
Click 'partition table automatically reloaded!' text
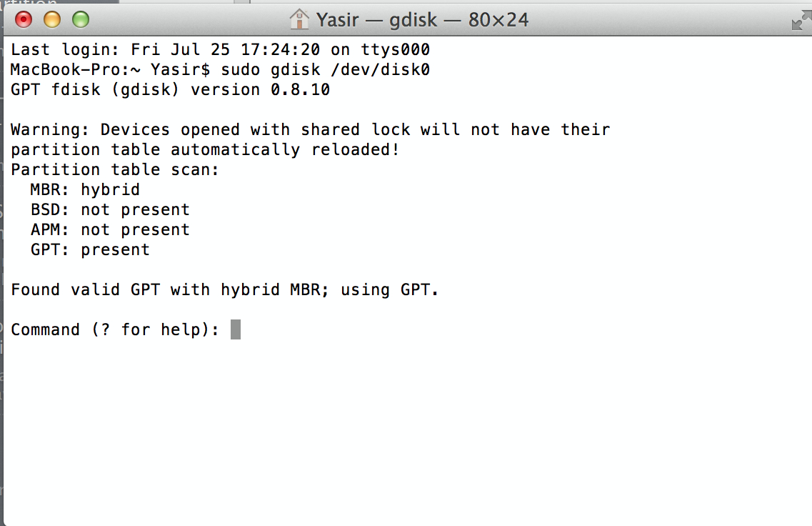[205, 150]
